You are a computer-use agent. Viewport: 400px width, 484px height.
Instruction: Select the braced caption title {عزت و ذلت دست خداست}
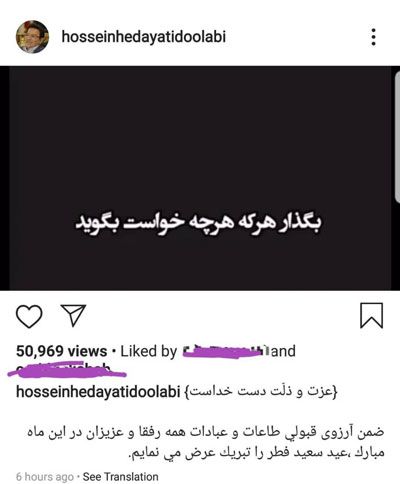262,392
